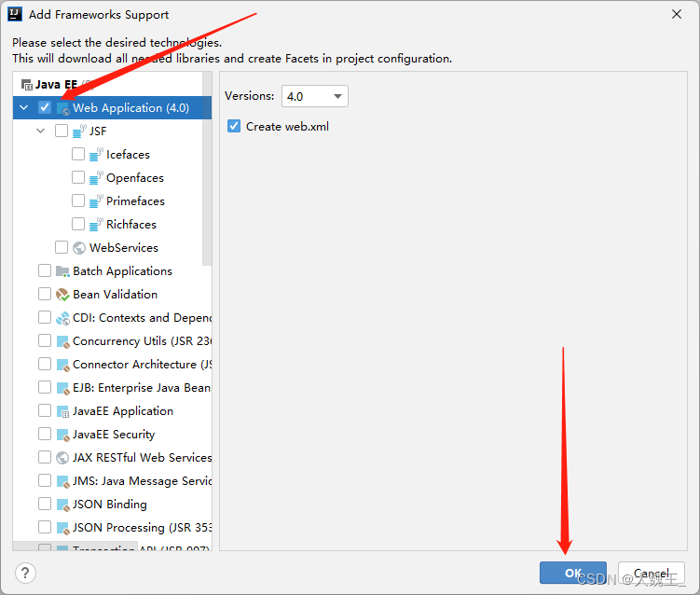Select the JAX RESTful Web Services label

(x=142, y=458)
